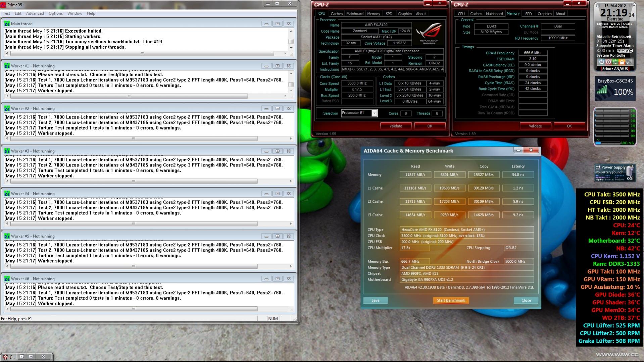Open the Options menu in Prime95

[56, 13]
